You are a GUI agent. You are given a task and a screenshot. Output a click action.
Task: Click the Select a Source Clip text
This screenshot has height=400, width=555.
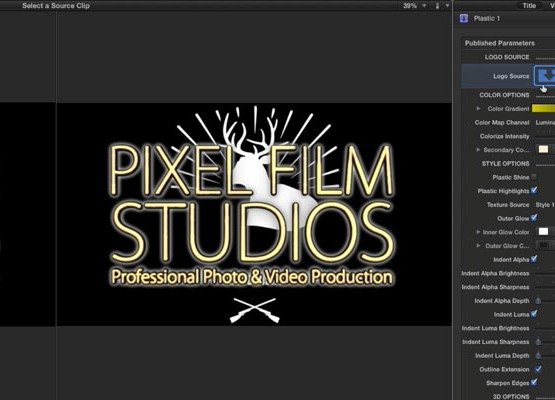(56, 6)
